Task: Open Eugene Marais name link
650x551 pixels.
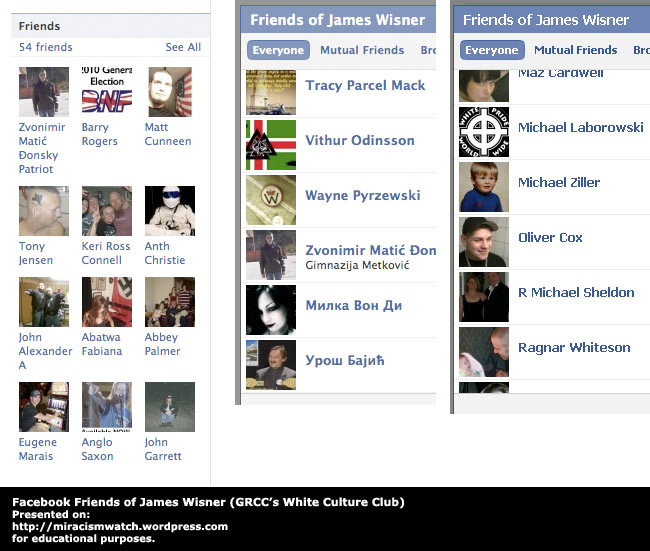Action: pyautogui.click(x=37, y=449)
